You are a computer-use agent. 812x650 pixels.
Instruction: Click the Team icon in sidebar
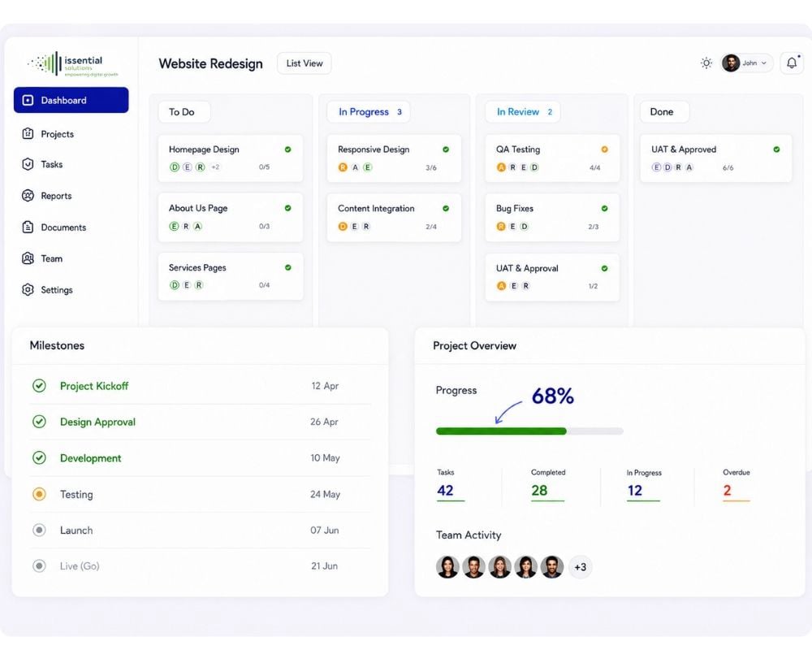[28, 258]
